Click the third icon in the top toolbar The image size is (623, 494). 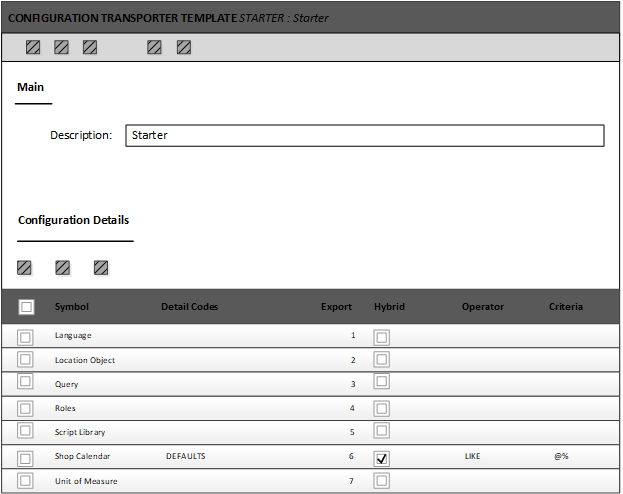pyautogui.click(x=90, y=47)
